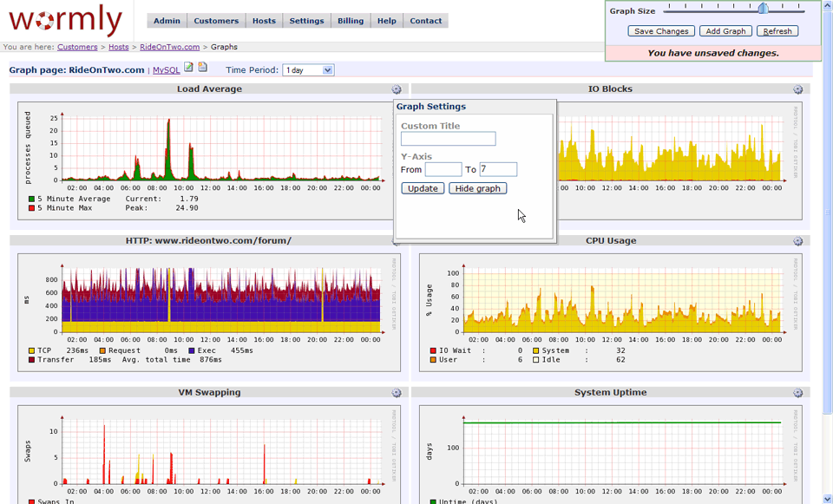This screenshot has width=833, height=504.
Task: Save unsaved changes with Save Changes
Action: pos(661,30)
